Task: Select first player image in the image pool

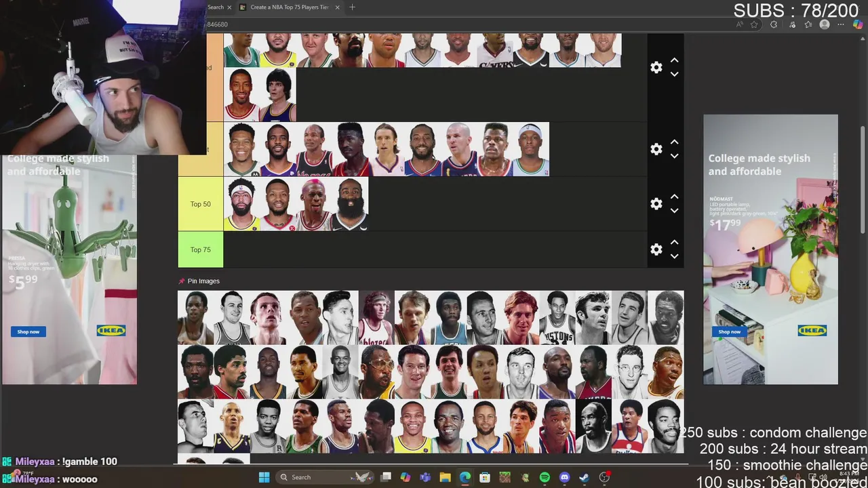Action: [x=195, y=318]
